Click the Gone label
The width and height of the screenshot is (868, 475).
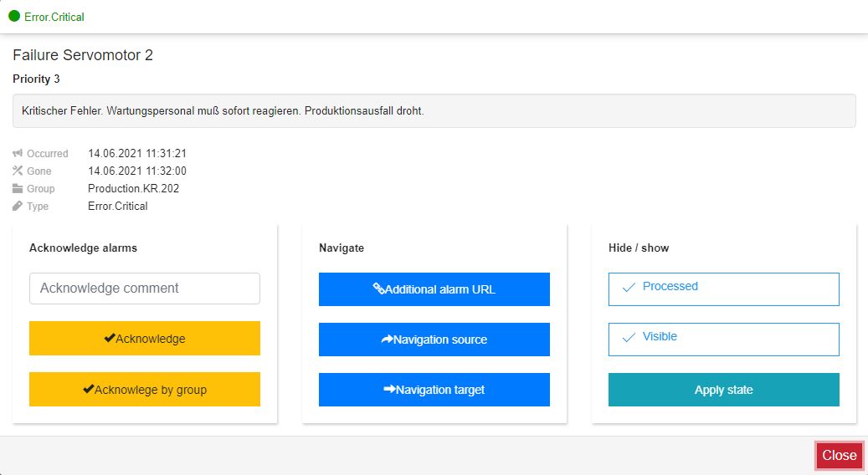39,171
